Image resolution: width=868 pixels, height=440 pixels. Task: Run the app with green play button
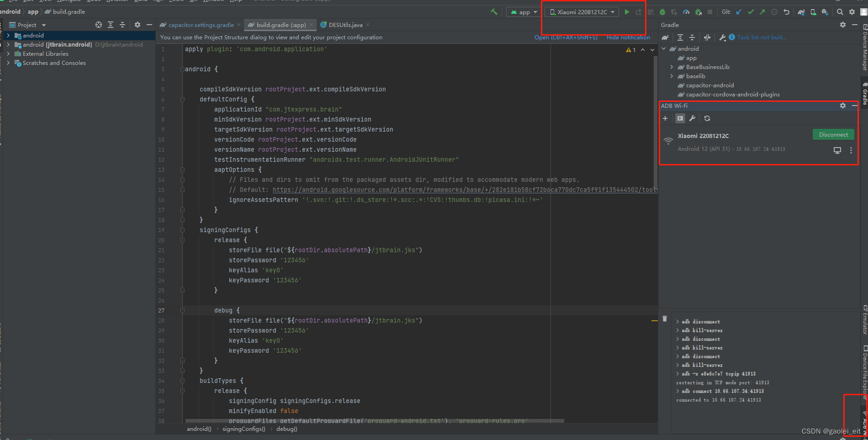pos(627,12)
